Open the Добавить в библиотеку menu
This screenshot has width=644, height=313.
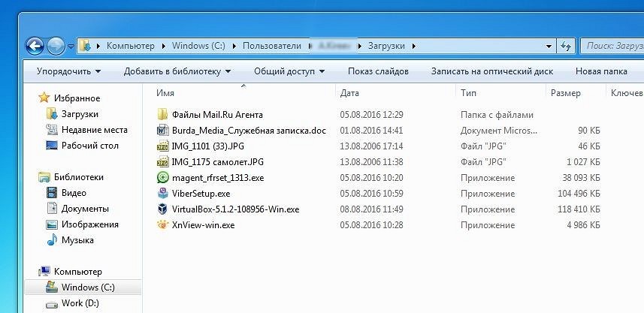coord(177,71)
